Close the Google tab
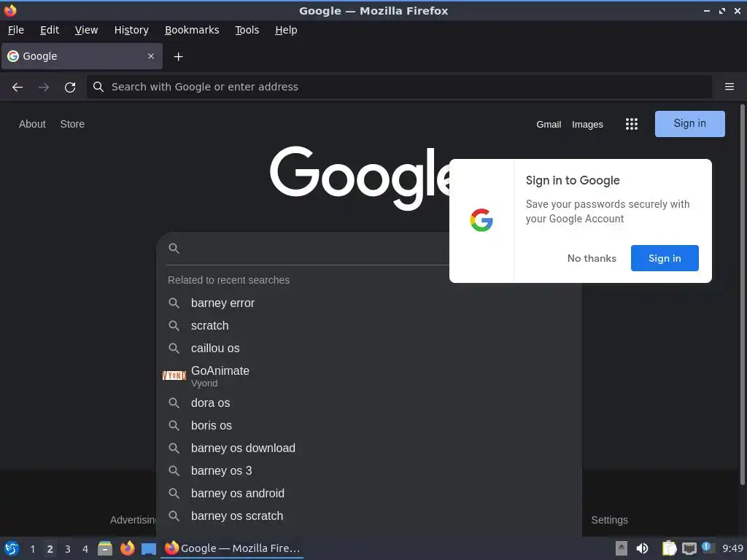This screenshot has height=560, width=747. point(151,56)
